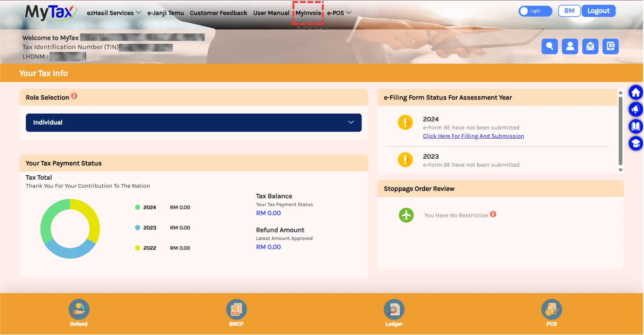The image size is (644, 335).
Task: Click the 'You Have No Restriction' text
Action: [456, 215]
